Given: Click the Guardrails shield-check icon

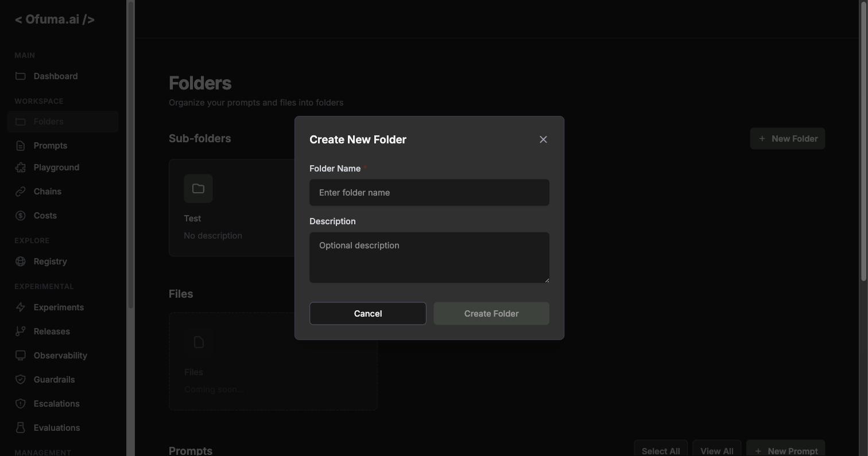Looking at the screenshot, I should [21, 380].
